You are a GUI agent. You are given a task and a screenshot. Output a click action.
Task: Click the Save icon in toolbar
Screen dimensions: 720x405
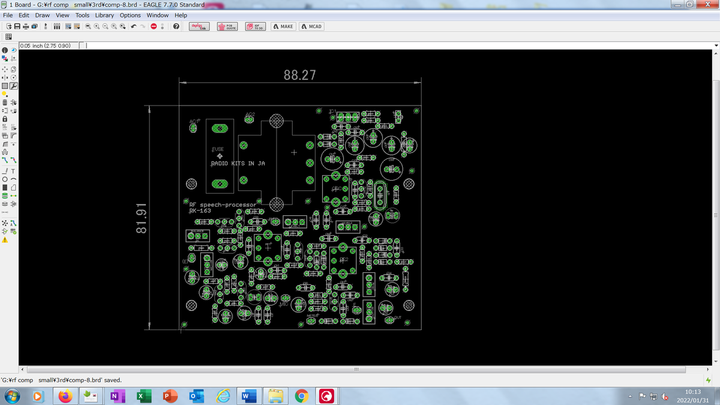[18, 26]
